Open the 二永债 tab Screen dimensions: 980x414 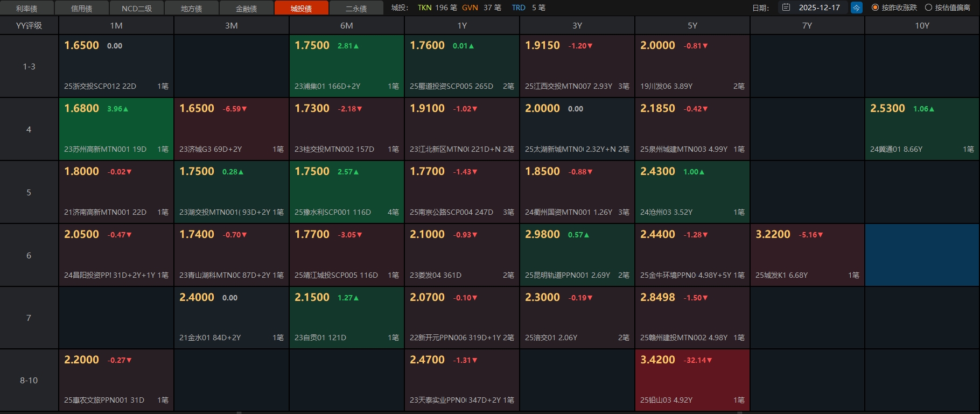(x=356, y=8)
